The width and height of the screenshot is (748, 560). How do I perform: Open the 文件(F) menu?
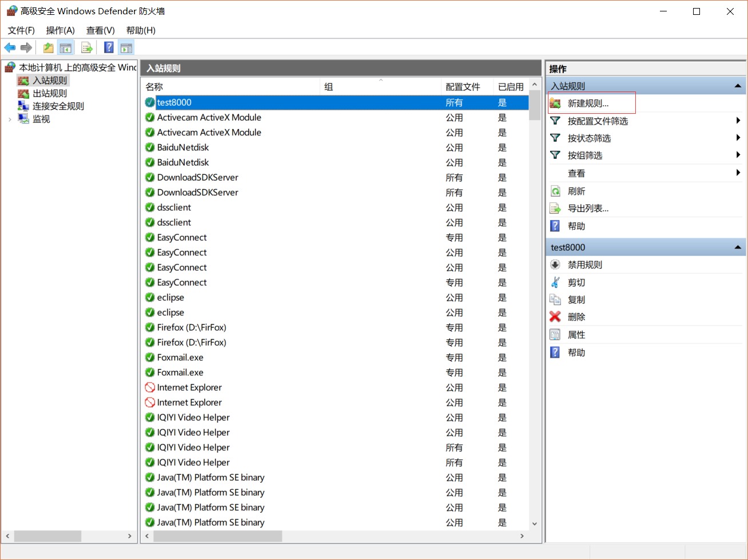coord(21,30)
